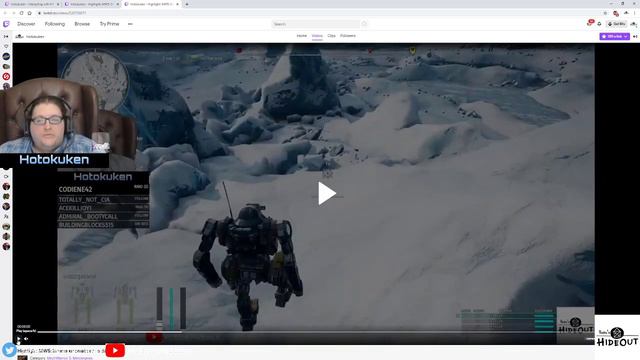Switch to the second browser tab
Image resolution: width=640 pixels, height=360 pixels.
pos(91,4)
